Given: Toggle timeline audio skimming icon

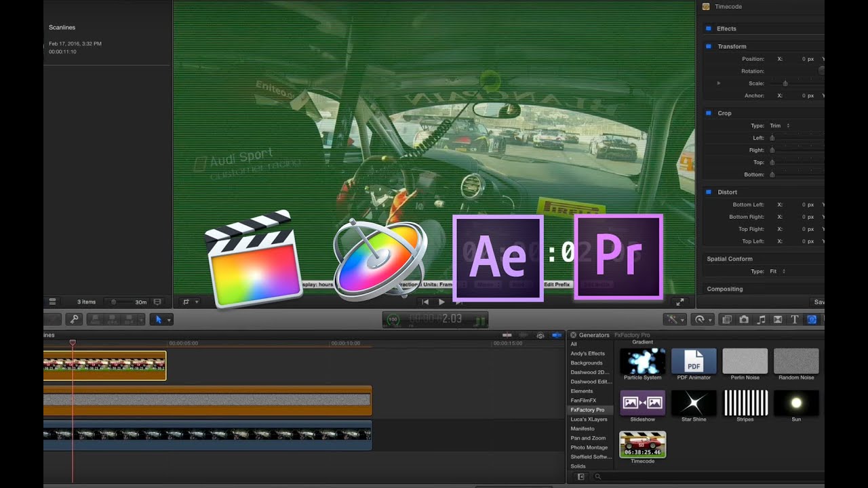Looking at the screenshot, I should pyautogui.click(x=523, y=335).
